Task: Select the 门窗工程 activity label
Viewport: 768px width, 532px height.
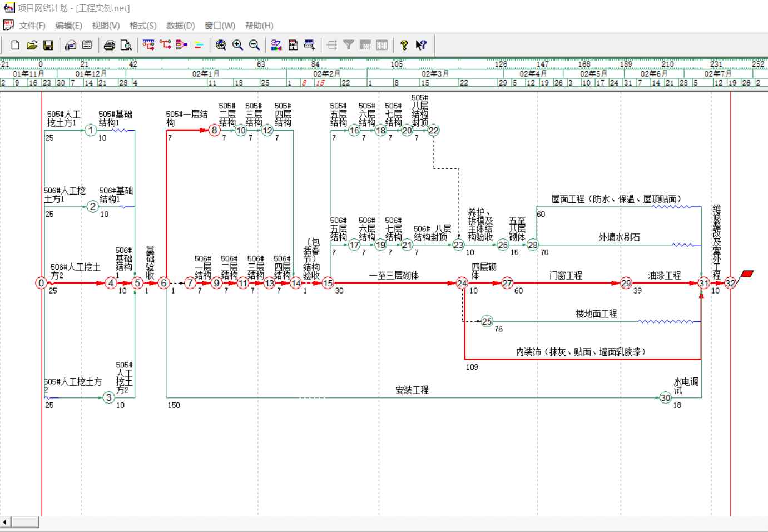Action: 566,275
